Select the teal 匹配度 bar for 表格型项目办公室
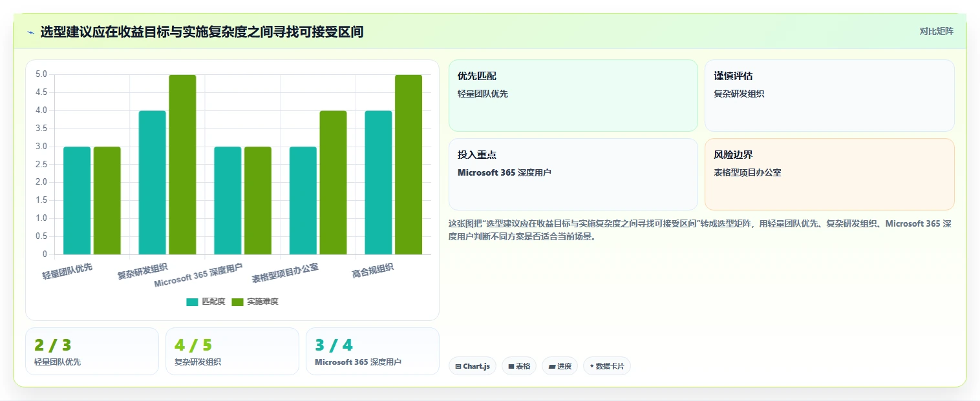This screenshot has height=401, width=980. (x=303, y=200)
